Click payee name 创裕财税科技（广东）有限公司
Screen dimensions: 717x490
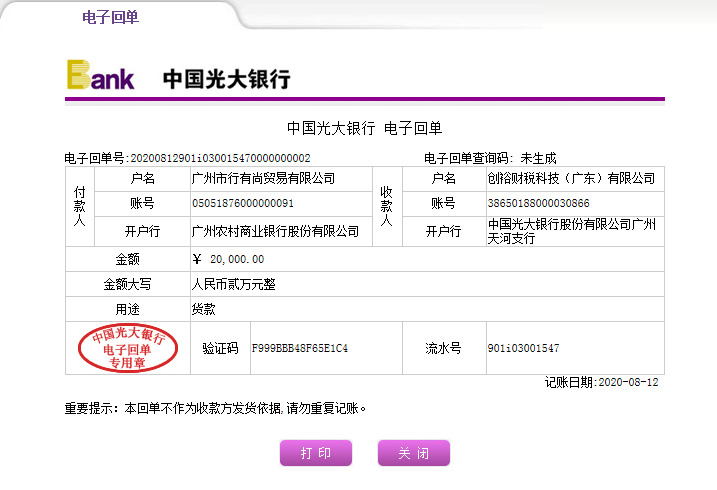tap(571, 178)
